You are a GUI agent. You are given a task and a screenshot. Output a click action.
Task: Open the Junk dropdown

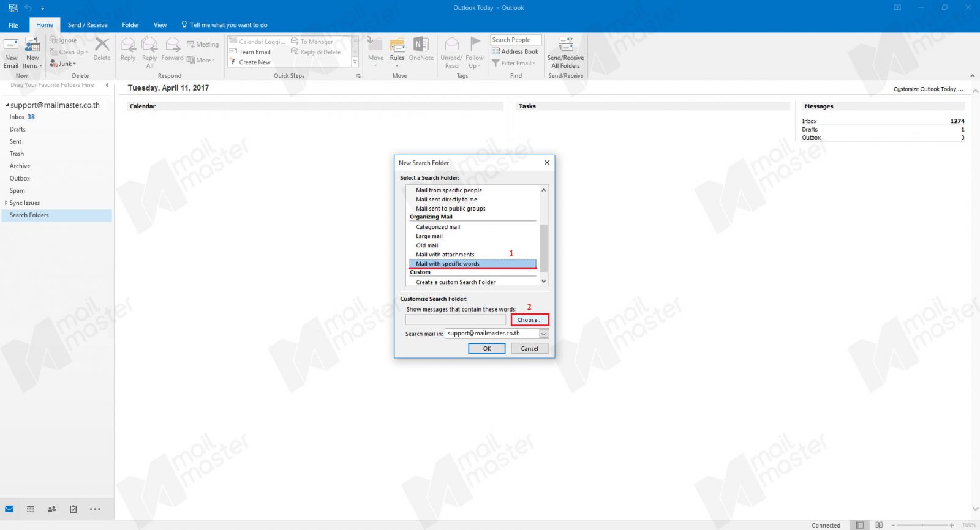click(63, 64)
